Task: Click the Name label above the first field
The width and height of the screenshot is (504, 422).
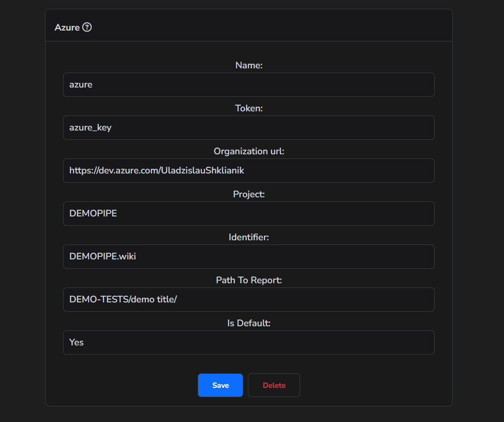Action: point(248,65)
